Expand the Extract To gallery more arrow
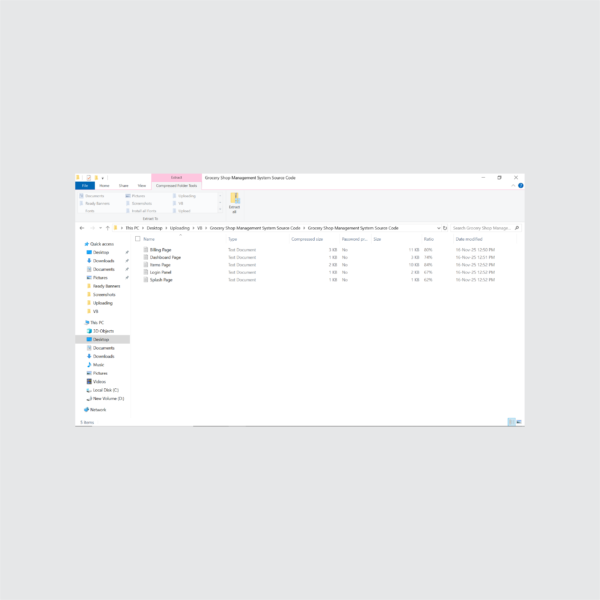Image resolution: width=600 pixels, height=600 pixels. tap(220, 210)
